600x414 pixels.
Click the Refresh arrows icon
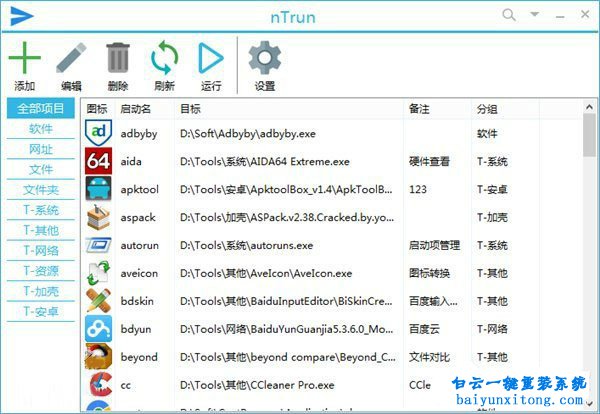pos(165,58)
